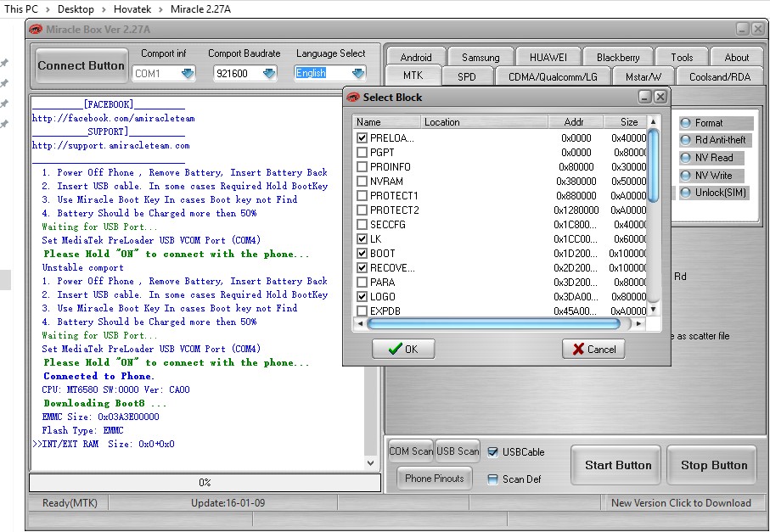Image resolution: width=770 pixels, height=532 pixels.
Task: Check the PGPT block checkbox
Action: (x=362, y=152)
